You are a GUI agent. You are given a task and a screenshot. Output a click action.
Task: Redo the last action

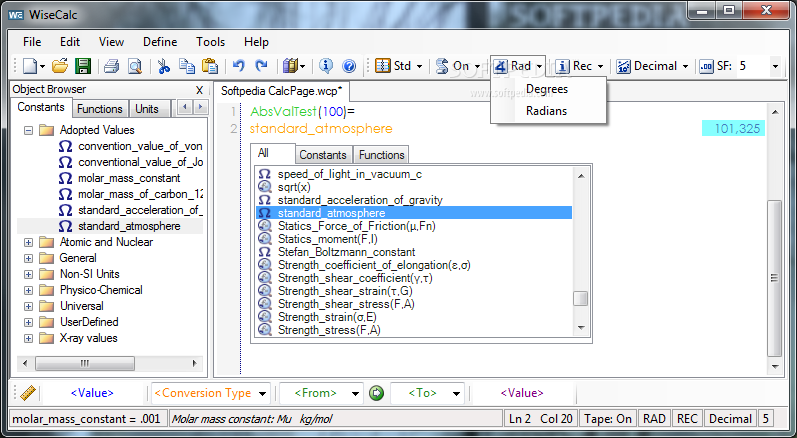(x=261, y=66)
